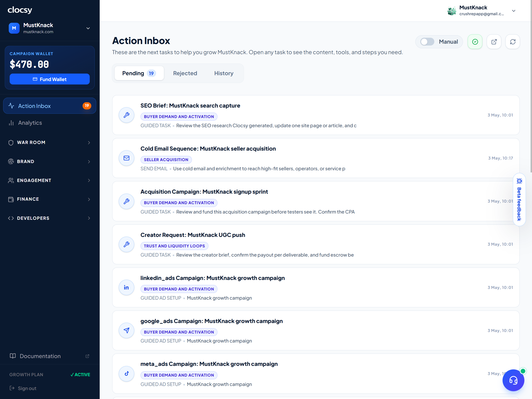Click the wrench icon for Acquisition Campaign
Viewport: 532px width, 399px height.
click(x=126, y=201)
